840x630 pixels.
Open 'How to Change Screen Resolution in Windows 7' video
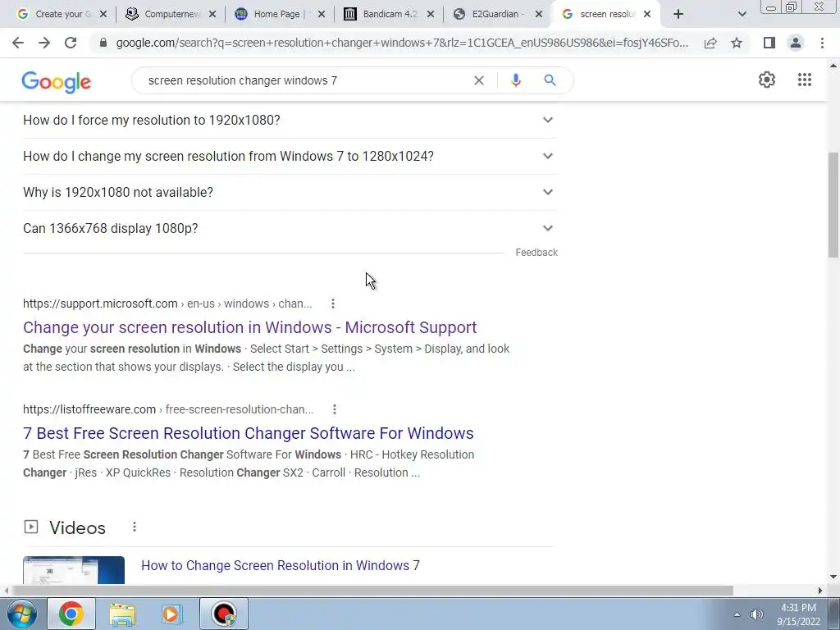(x=281, y=566)
